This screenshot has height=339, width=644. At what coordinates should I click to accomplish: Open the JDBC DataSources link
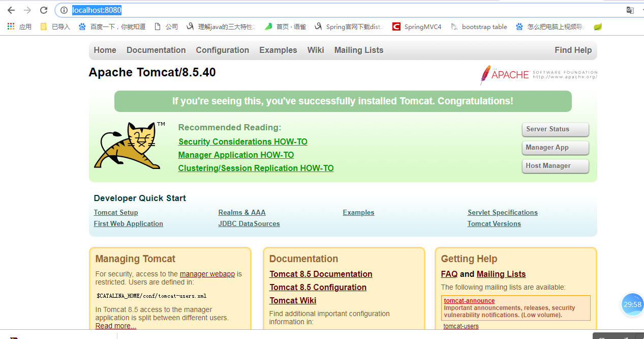(249, 223)
